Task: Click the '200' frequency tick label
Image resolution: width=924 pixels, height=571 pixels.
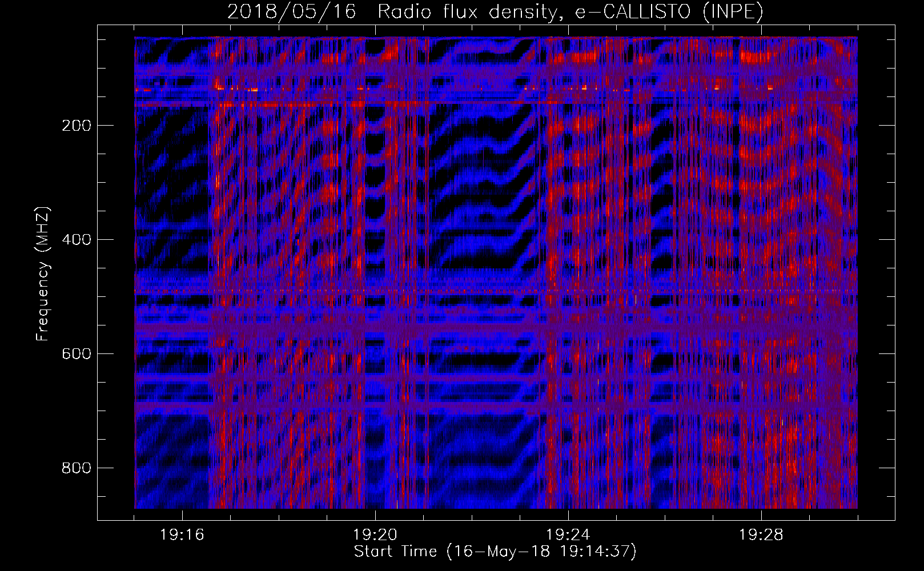Action: (77, 126)
